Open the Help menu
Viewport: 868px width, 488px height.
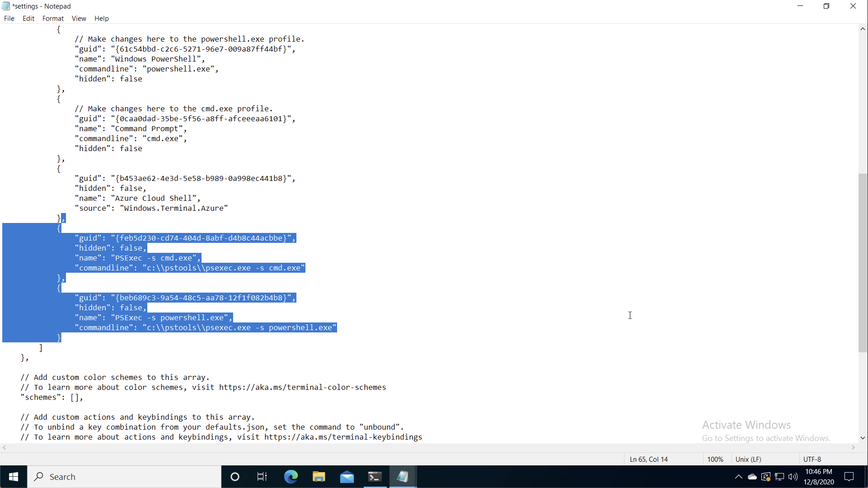(x=101, y=19)
